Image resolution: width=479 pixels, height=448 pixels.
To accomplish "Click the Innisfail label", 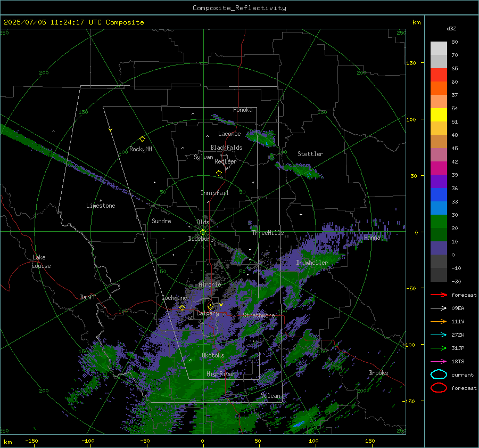I will pyautogui.click(x=214, y=193).
